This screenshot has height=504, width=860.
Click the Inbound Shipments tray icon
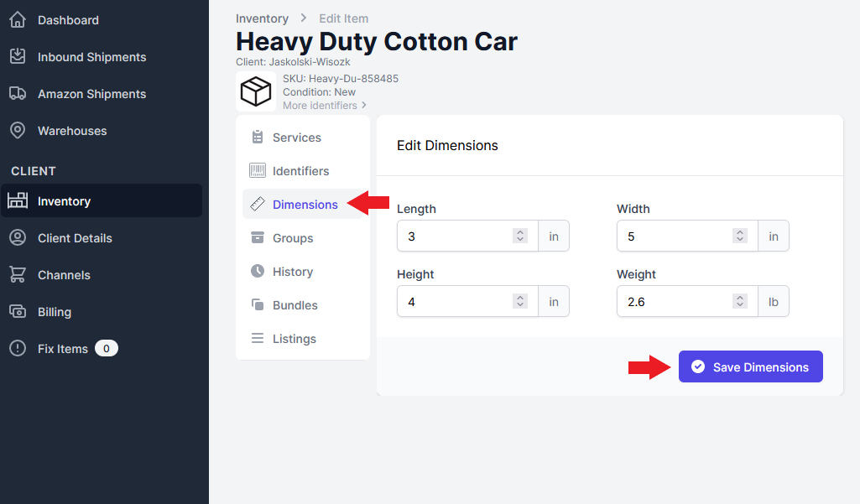18,56
